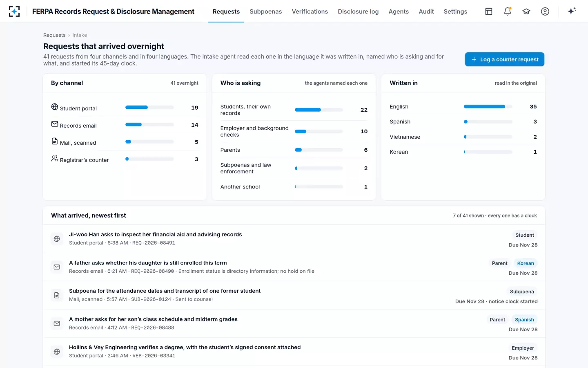This screenshot has width=588, height=368.
Task: Click the people icon beside Registrar's counter
Action: [55, 158]
